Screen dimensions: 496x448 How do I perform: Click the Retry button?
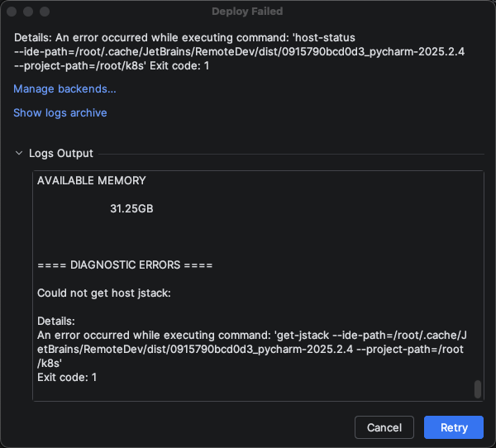[453, 427]
